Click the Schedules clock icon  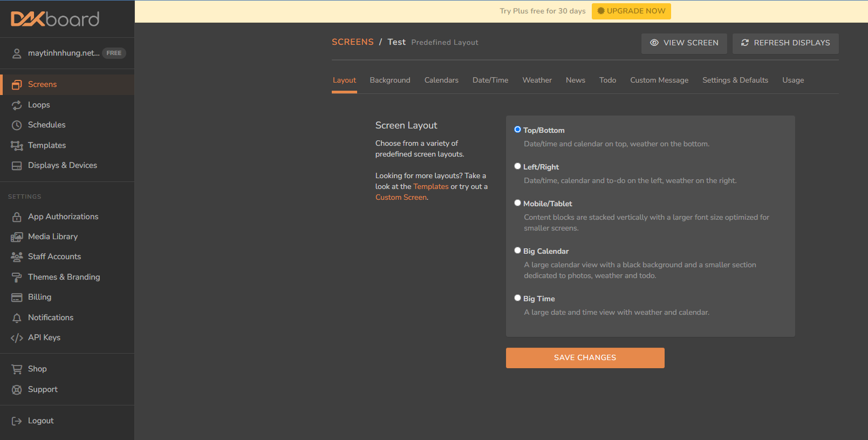(x=17, y=125)
